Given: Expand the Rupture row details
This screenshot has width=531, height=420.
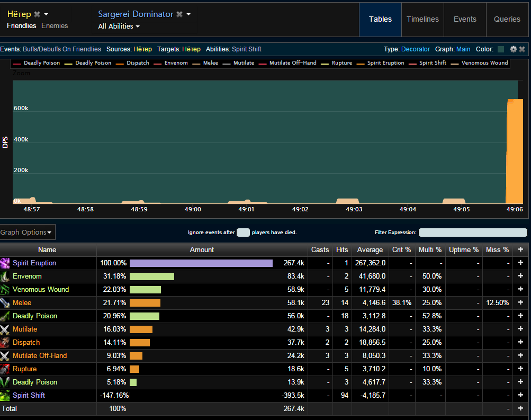Looking at the screenshot, I should click(x=520, y=369).
